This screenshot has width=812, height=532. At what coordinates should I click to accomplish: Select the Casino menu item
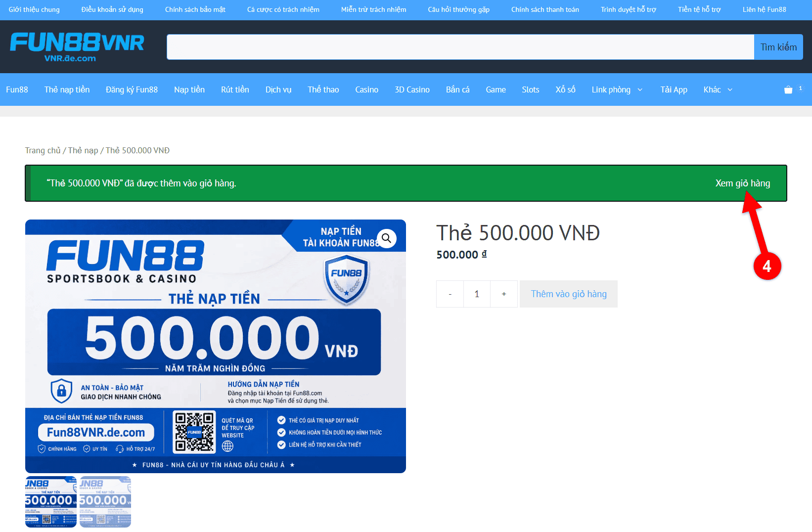[x=366, y=89]
